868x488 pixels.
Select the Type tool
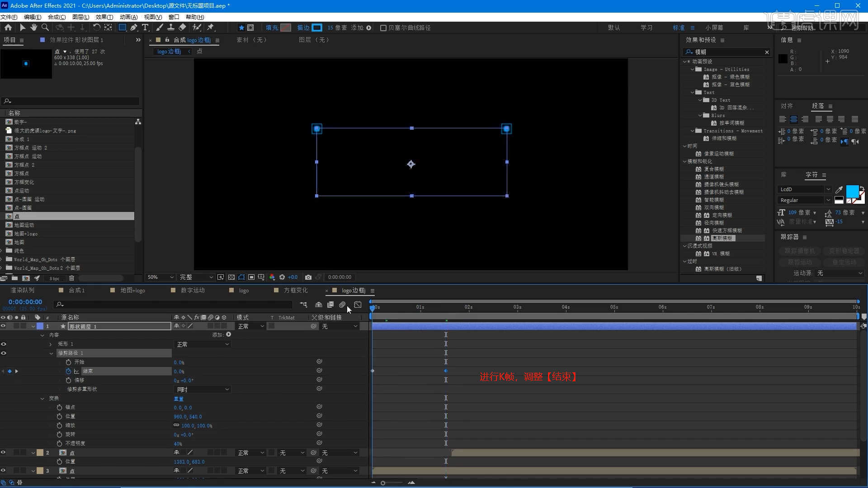(x=145, y=28)
